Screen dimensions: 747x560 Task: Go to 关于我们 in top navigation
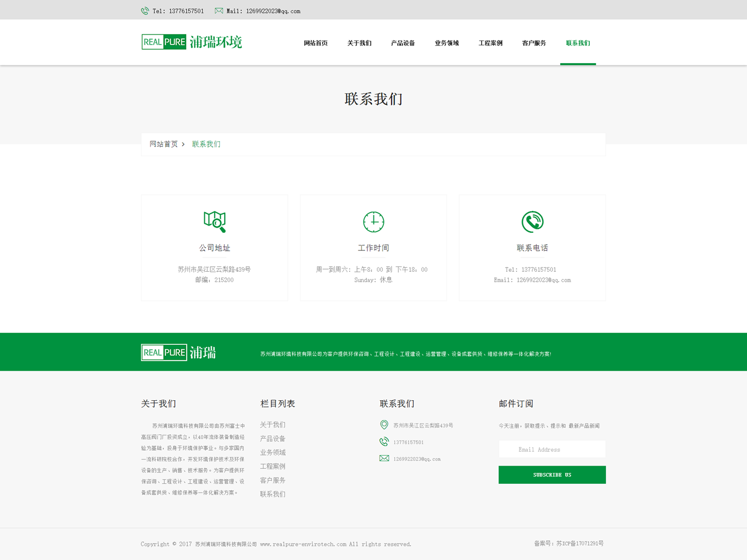coord(359,43)
